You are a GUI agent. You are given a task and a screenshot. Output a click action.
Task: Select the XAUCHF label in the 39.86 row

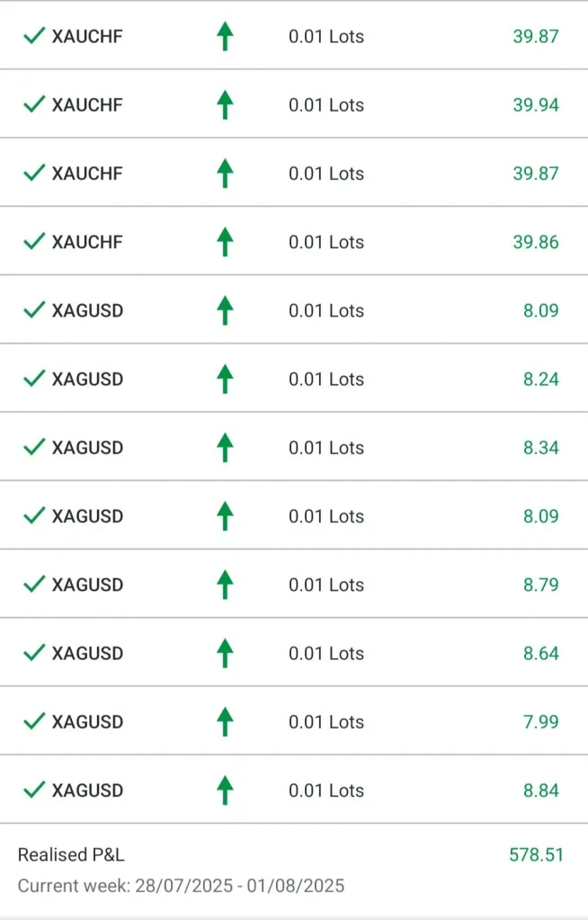point(87,242)
